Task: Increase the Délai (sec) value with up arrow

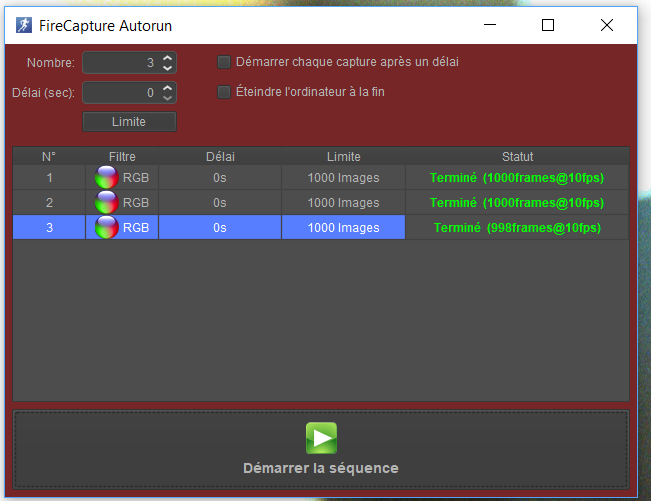Action: tap(167, 88)
